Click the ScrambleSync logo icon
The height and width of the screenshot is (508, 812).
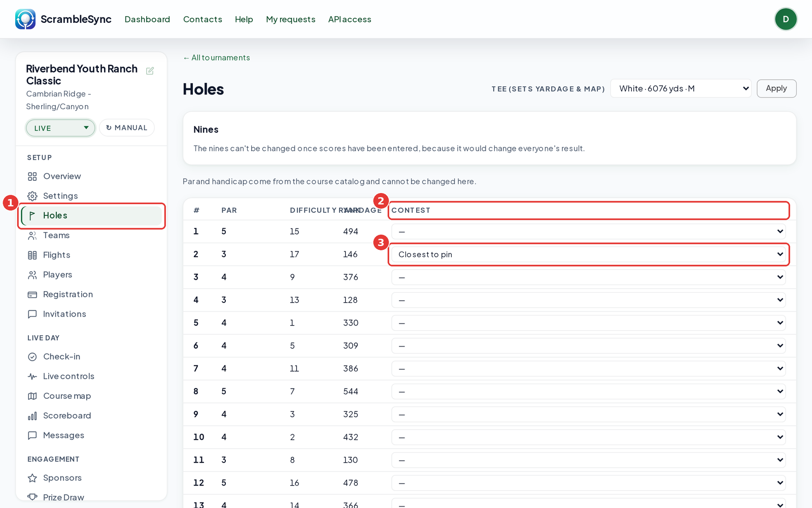click(25, 19)
